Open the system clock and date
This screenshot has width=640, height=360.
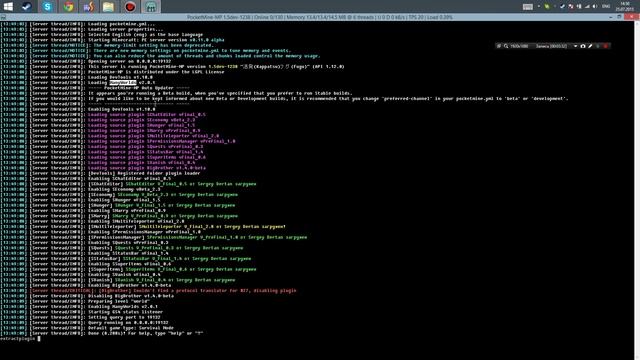point(625,7)
